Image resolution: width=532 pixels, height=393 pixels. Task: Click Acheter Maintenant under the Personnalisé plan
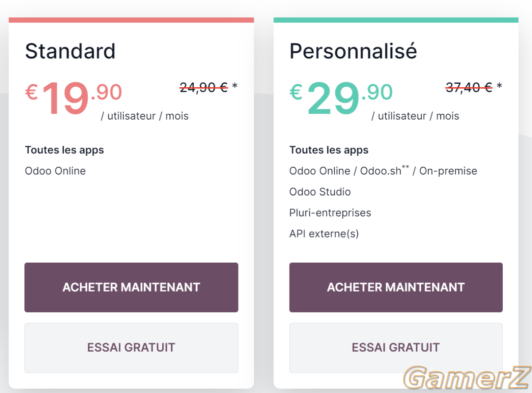click(x=396, y=288)
